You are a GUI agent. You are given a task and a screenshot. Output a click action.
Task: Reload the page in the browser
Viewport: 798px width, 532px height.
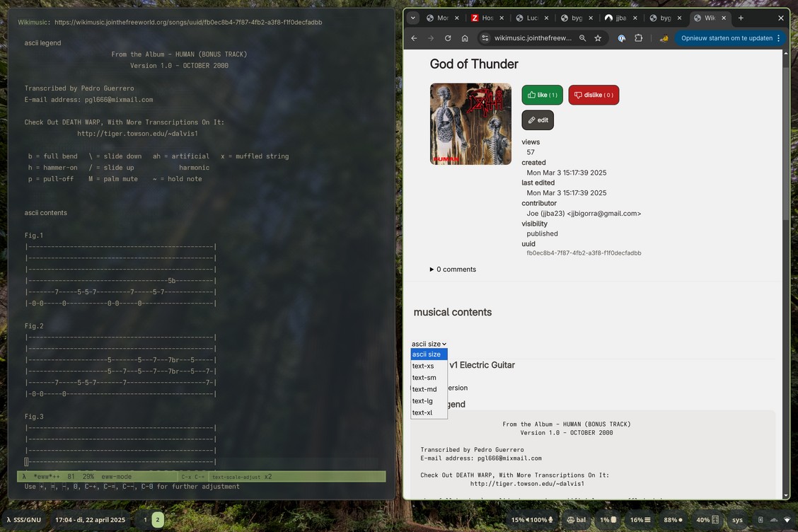[x=448, y=38]
